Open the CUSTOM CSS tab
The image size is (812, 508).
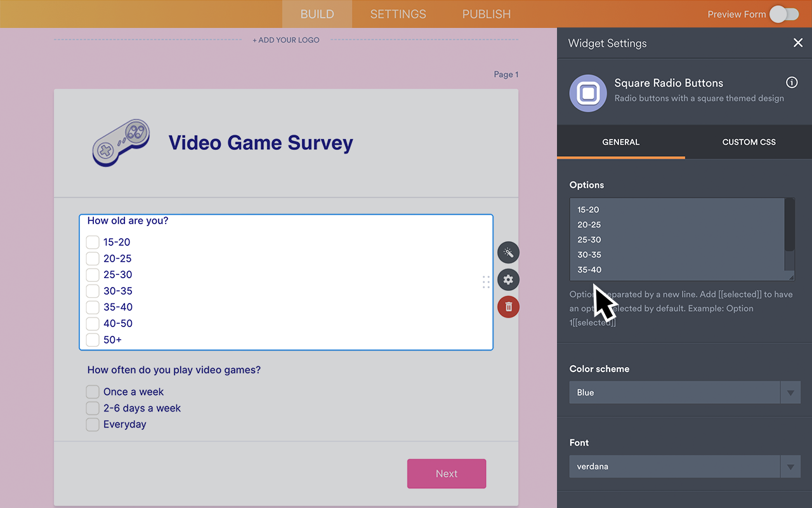point(749,142)
